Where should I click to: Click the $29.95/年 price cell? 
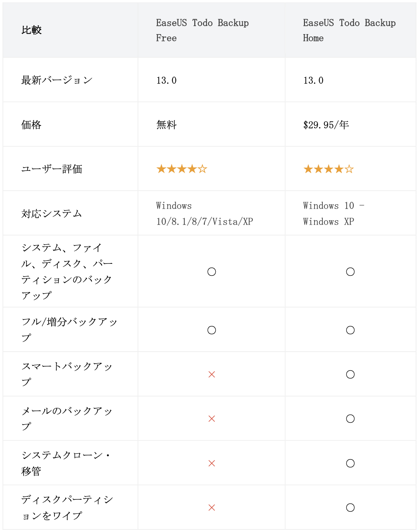click(x=326, y=125)
